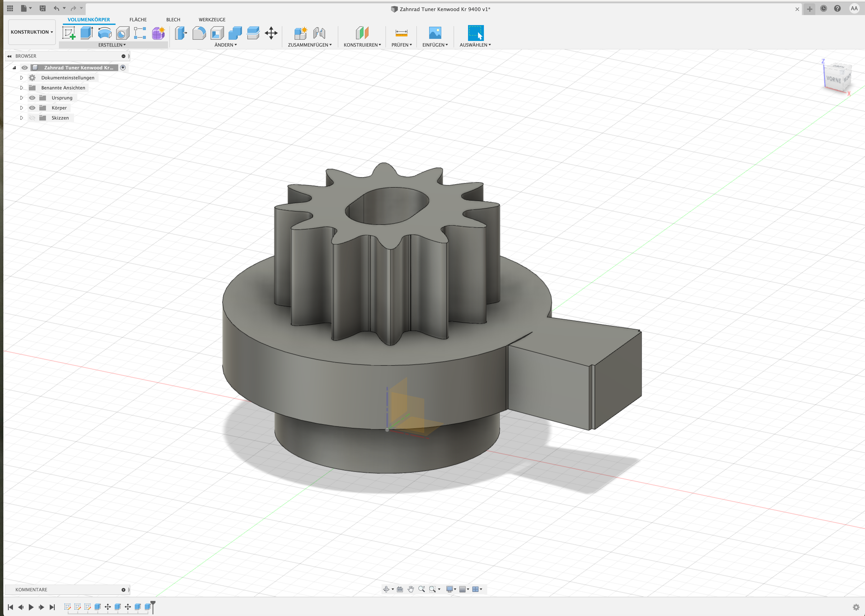Expand the Körper folder

point(22,108)
